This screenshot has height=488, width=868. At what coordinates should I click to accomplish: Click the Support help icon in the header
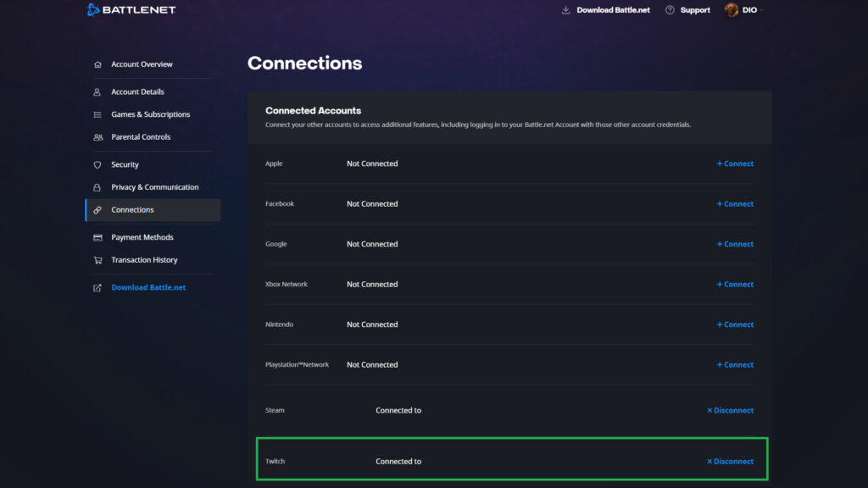pos(670,9)
